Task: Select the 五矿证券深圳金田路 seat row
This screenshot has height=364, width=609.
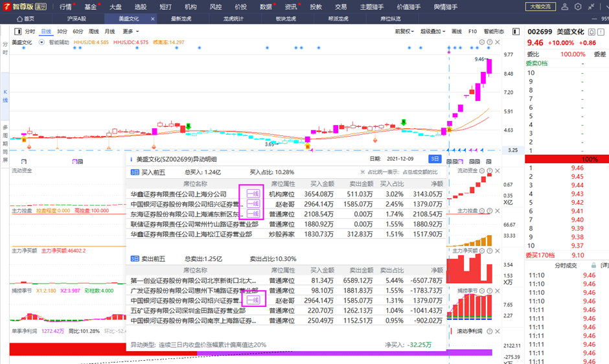Action: tap(286, 310)
